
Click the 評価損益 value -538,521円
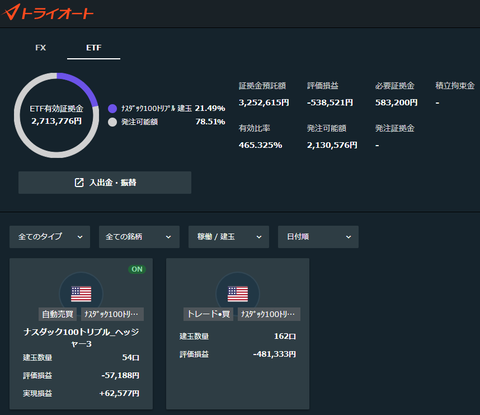(x=330, y=102)
